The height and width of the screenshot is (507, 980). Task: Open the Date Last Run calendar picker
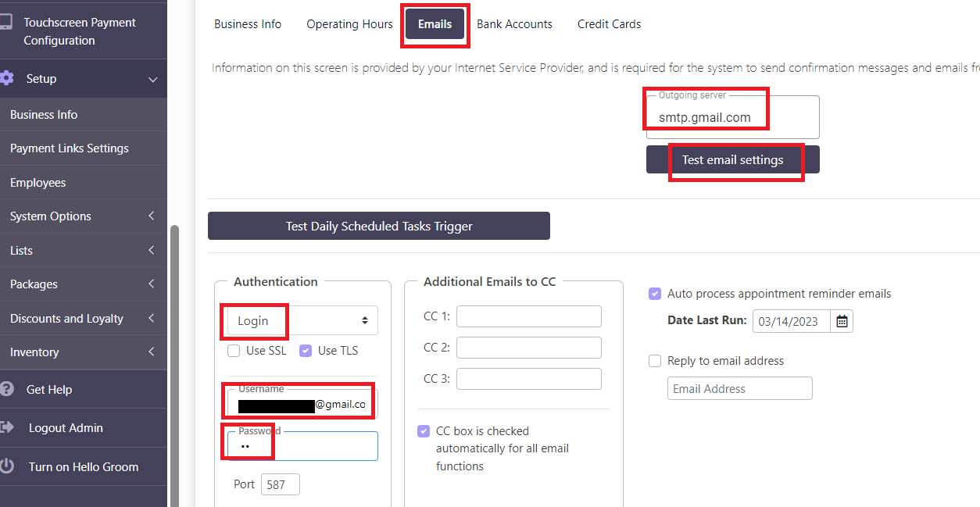pos(842,321)
